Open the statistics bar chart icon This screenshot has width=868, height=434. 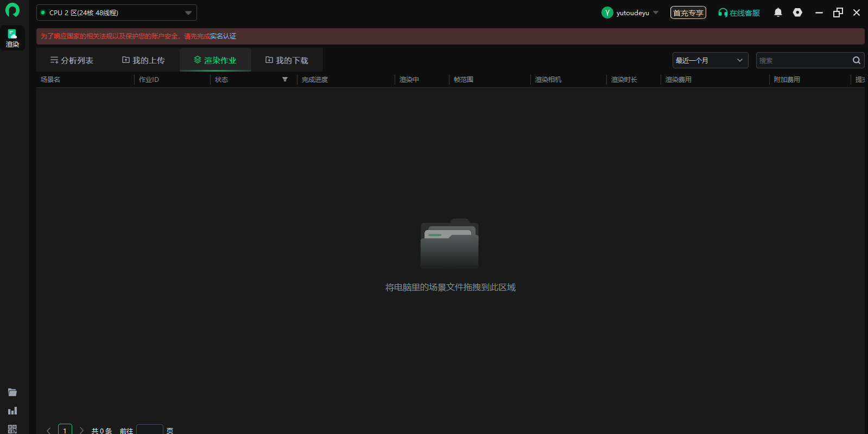pyautogui.click(x=12, y=411)
